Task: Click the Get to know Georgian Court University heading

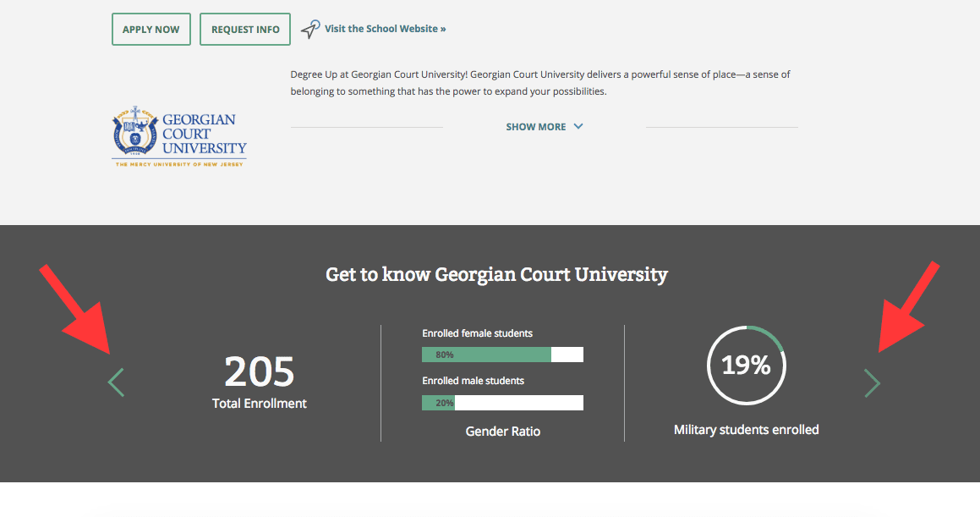Action: point(497,274)
